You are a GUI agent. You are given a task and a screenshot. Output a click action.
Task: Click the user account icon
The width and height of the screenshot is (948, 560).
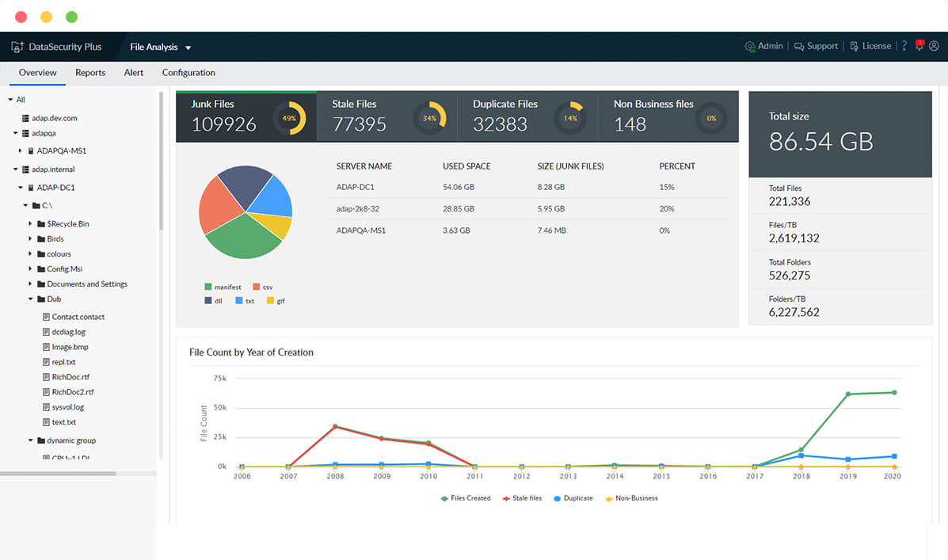pyautogui.click(x=935, y=46)
